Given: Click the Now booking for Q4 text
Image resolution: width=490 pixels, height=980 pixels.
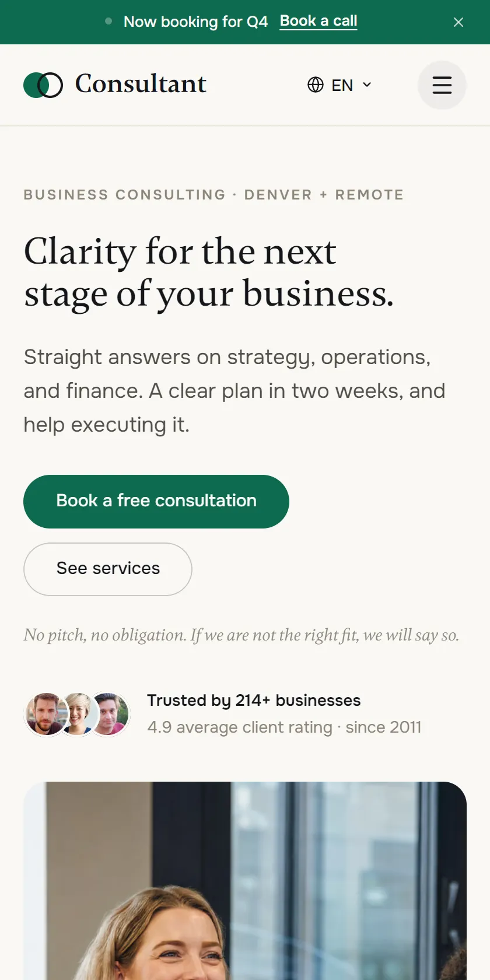Looking at the screenshot, I should click(195, 22).
